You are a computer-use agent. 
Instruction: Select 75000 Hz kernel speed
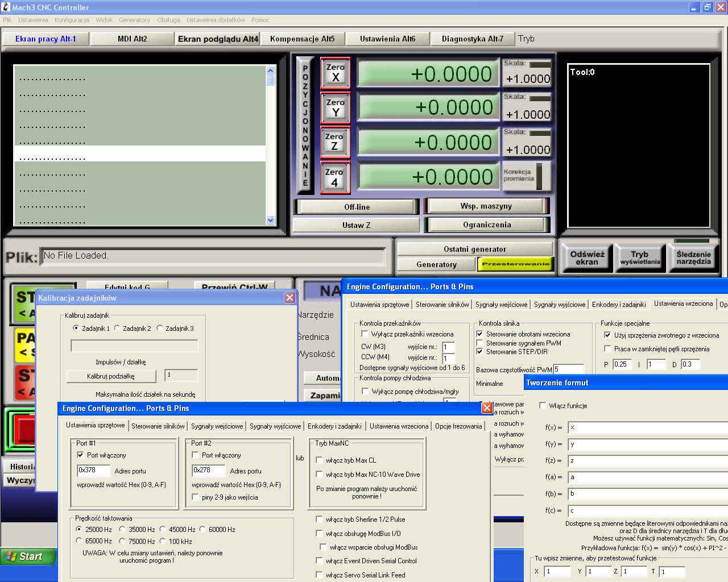[x=122, y=541]
